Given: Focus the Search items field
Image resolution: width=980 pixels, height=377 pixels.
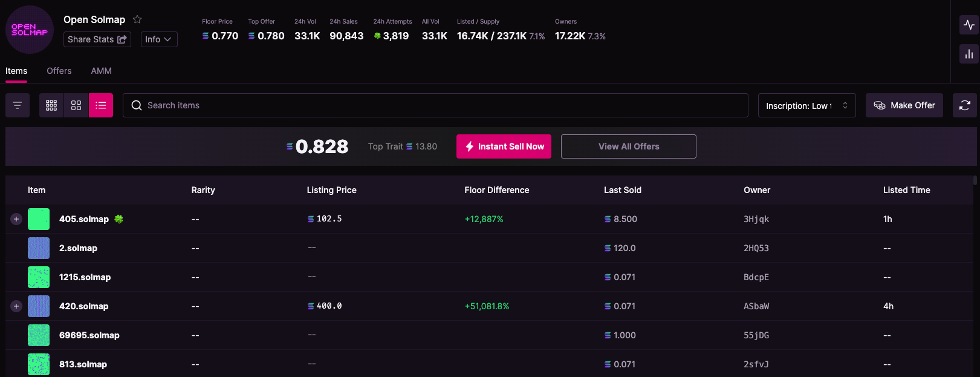Looking at the screenshot, I should (435, 105).
